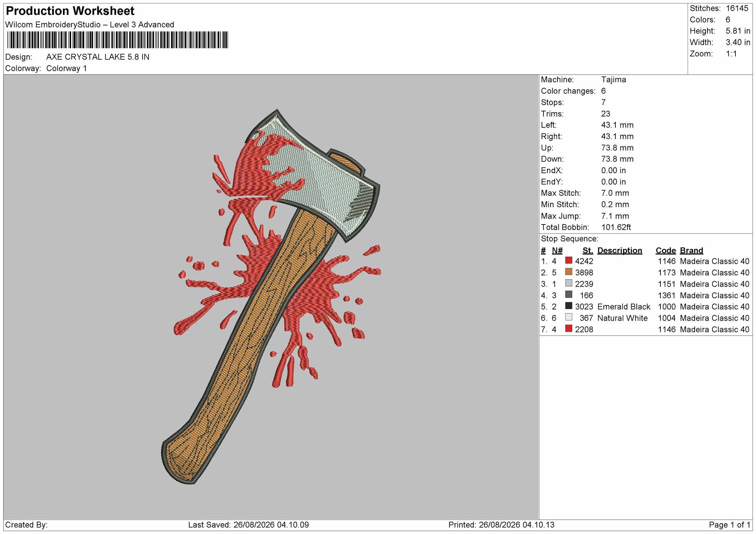This screenshot has height=534, width=756.
Task: Click the Max Stitch value '7.0 mm'
Action: click(615, 193)
